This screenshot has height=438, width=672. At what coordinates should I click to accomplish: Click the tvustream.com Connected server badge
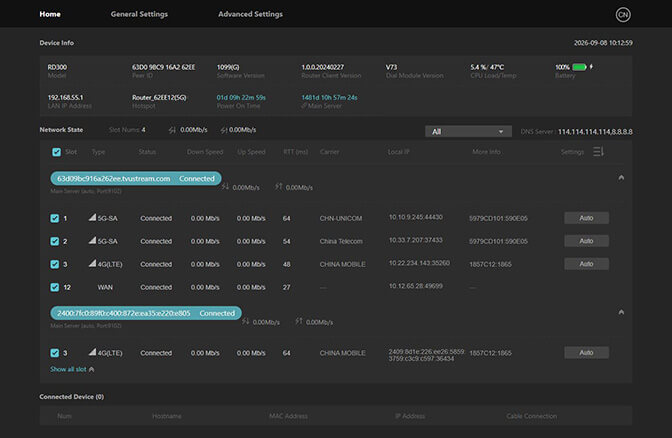tap(136, 178)
